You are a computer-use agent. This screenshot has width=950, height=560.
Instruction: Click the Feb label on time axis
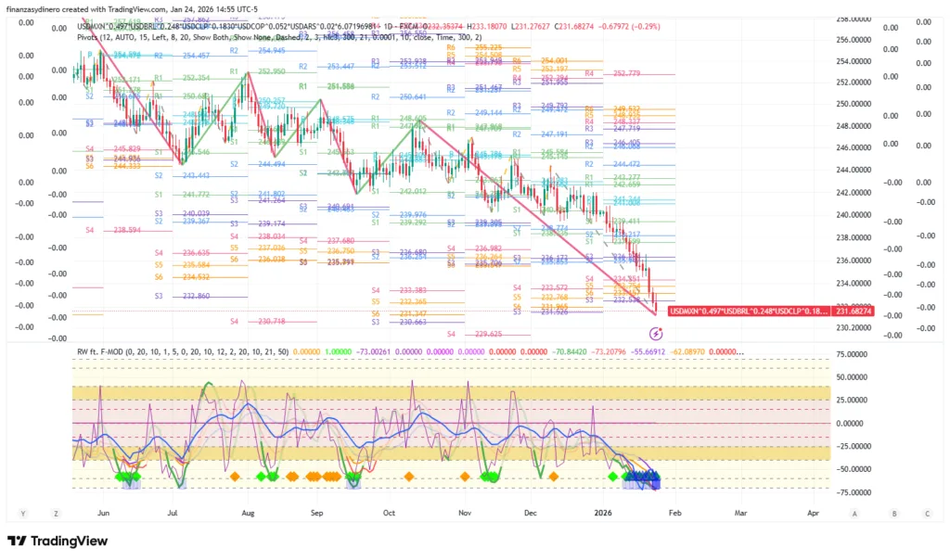pyautogui.click(x=674, y=512)
